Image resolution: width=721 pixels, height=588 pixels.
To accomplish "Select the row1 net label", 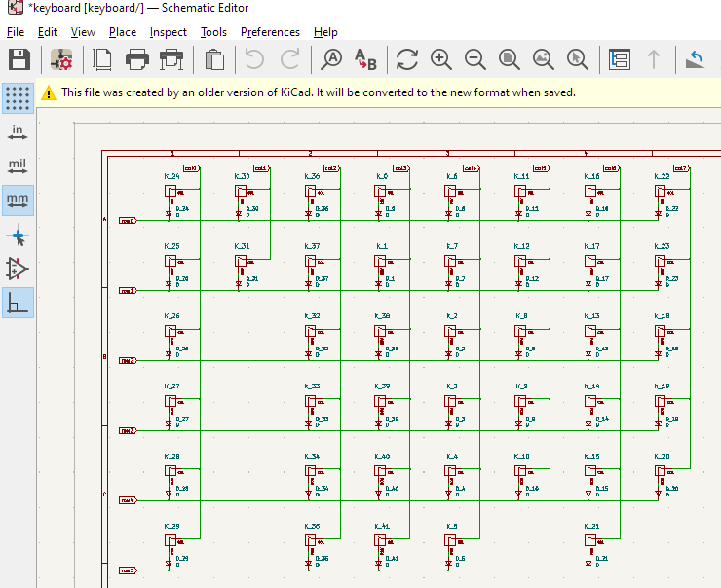I will [128, 291].
